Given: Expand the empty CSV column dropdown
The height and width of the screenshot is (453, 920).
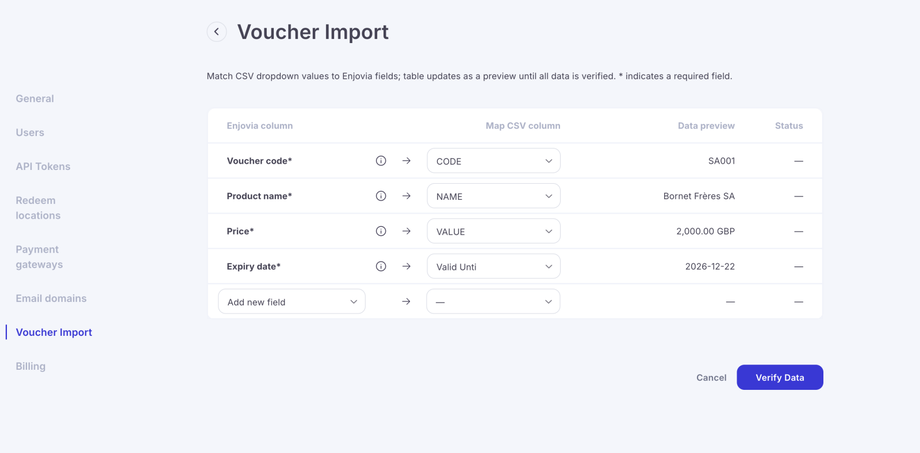Looking at the screenshot, I should coord(493,302).
